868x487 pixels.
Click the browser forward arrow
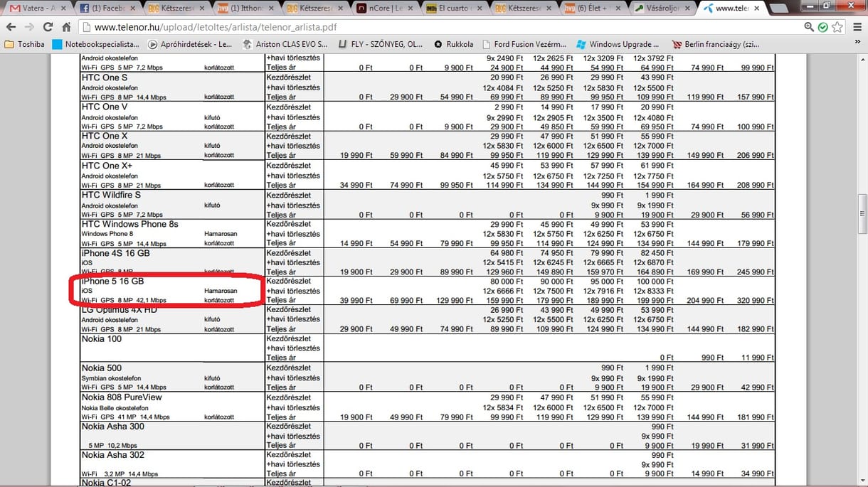(30, 27)
